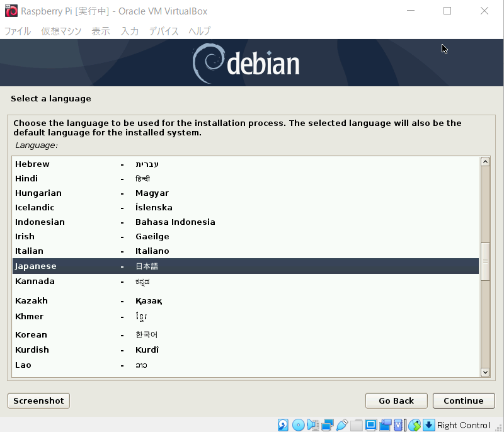
Task: Click the CPU virtualization status icon
Action: click(x=399, y=425)
